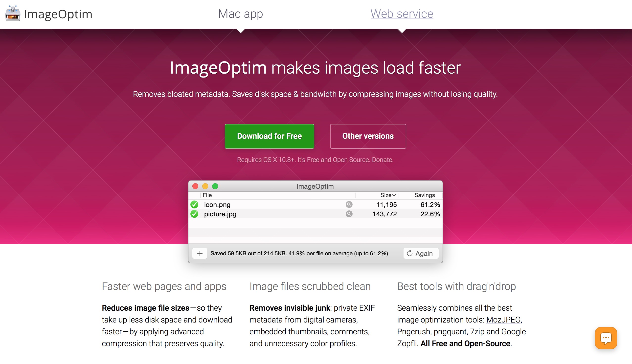Click the Download for Free button
This screenshot has width=632, height=364.
[x=270, y=136]
